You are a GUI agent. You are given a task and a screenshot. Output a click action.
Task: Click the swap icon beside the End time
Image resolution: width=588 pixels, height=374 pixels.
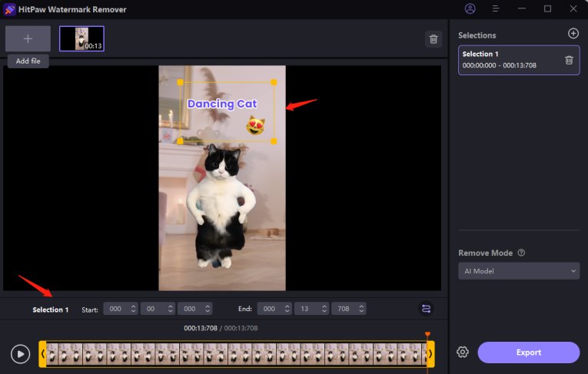pyautogui.click(x=426, y=309)
